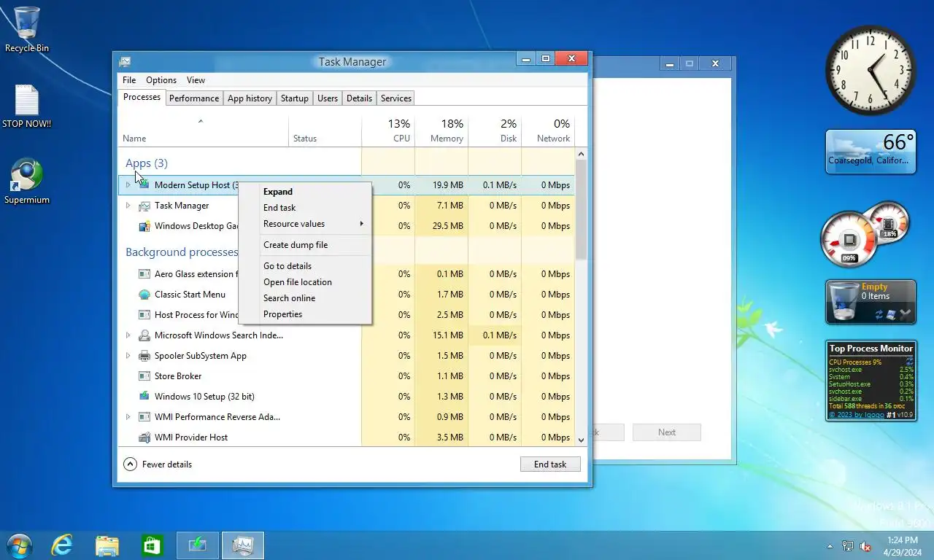Click the WMI Performance Reverse Adapter icon
Screen dimensions: 934x560
(144, 417)
